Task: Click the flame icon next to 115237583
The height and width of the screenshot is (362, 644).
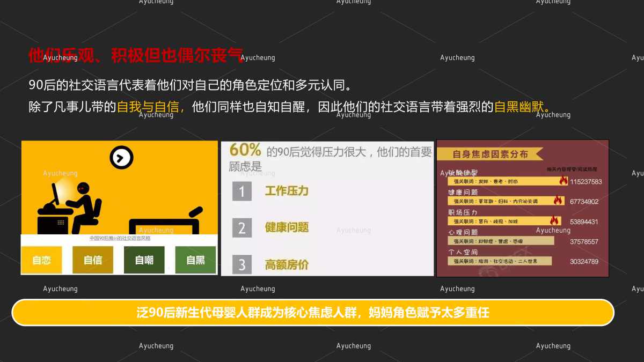Action: point(563,181)
